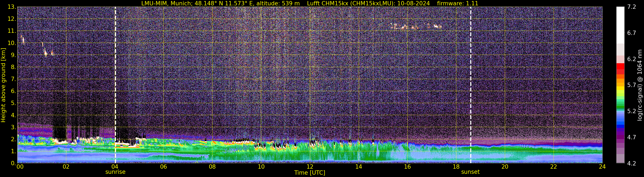Viewport: 644px width, 177px height.
Task: Click time axis tick '08'
Action: 212,167
